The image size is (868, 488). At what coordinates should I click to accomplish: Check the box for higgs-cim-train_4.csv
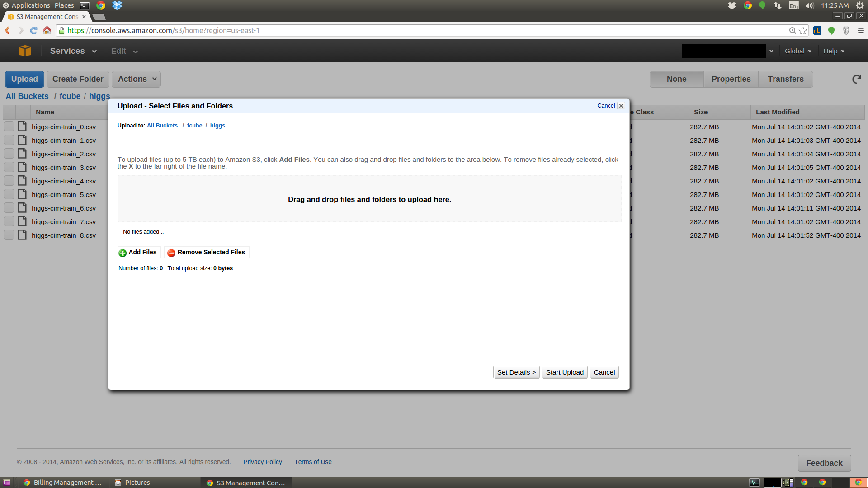click(x=9, y=181)
